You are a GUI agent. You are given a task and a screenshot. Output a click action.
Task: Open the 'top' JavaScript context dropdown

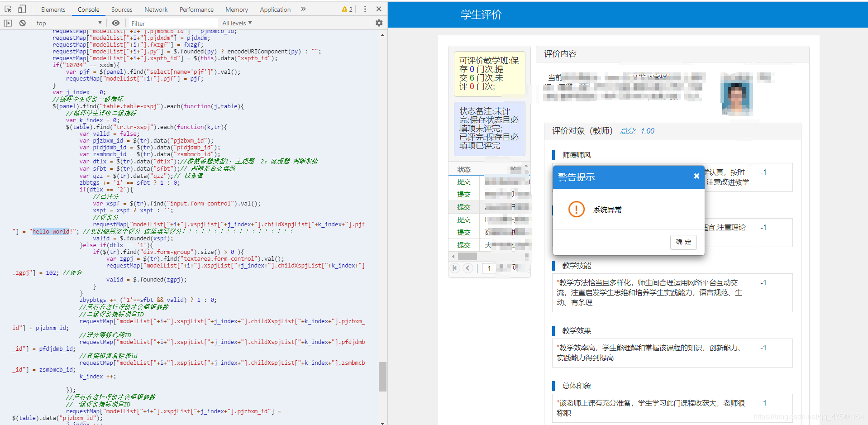pyautogui.click(x=69, y=23)
